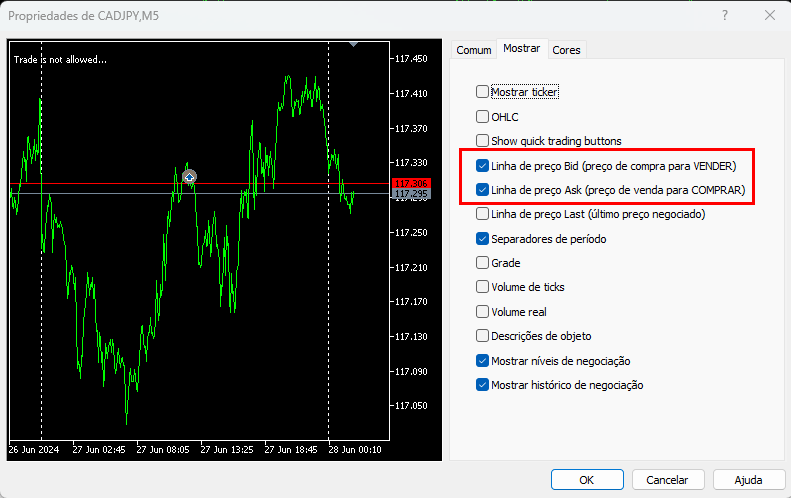Check Descrições de objeto option
791x498 pixels.
click(482, 336)
